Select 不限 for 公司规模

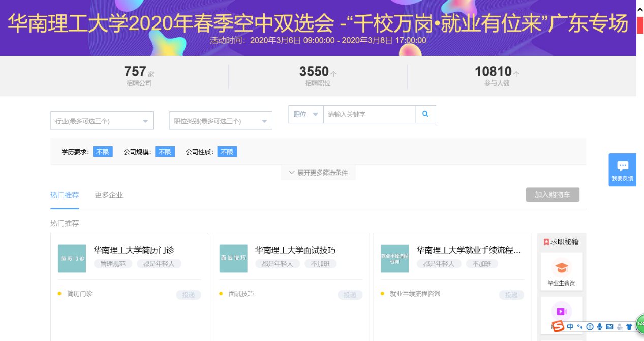pos(165,152)
